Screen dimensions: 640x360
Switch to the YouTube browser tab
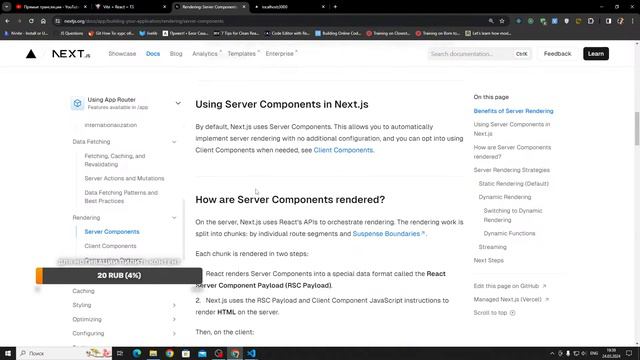point(51,7)
